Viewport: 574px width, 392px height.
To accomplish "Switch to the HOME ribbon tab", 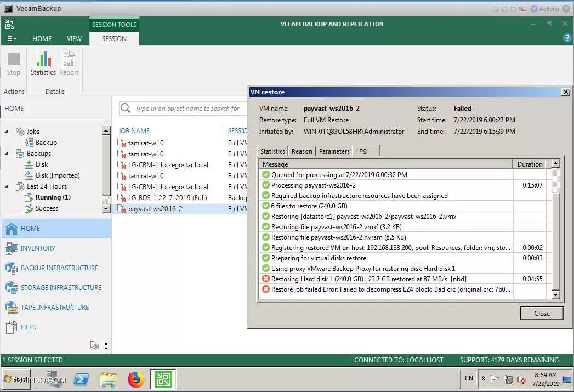I will point(42,39).
